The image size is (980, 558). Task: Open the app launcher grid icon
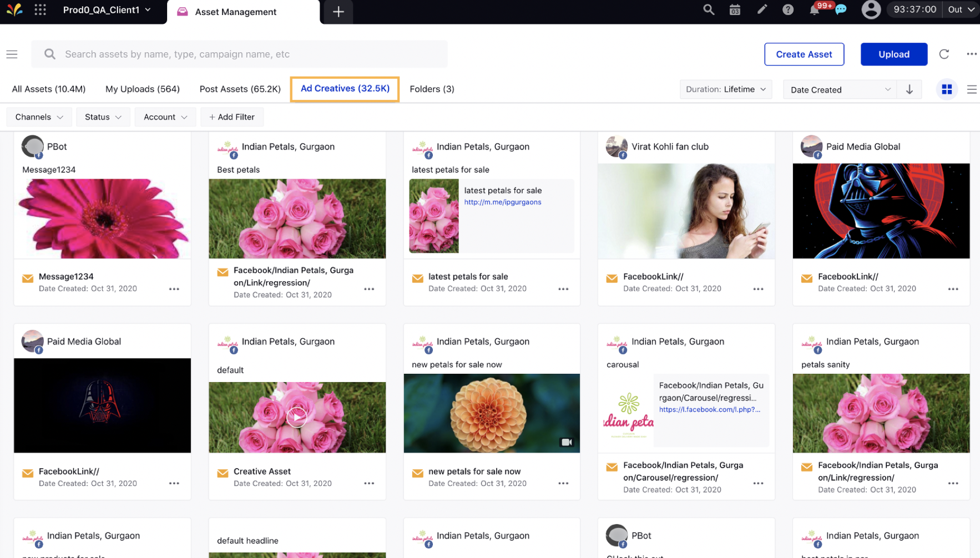40,9
